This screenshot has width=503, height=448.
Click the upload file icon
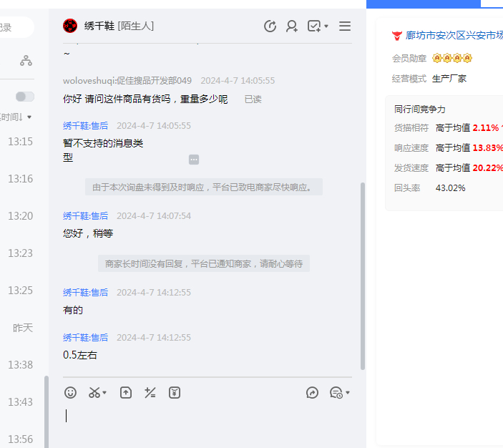(x=126, y=392)
